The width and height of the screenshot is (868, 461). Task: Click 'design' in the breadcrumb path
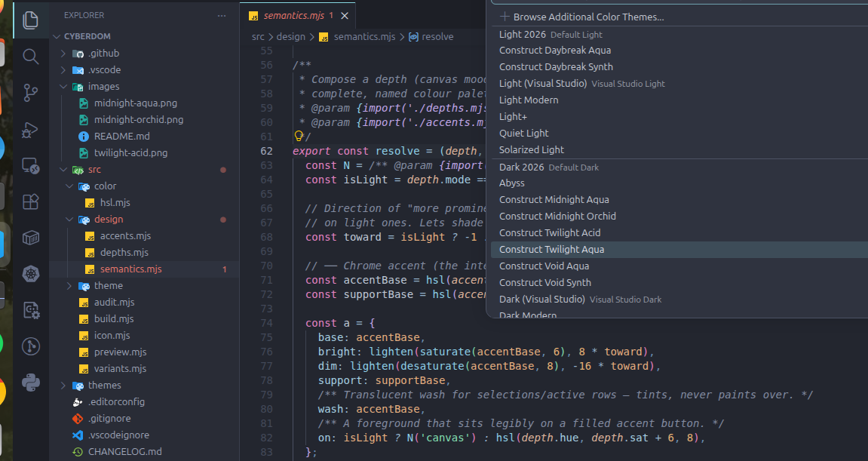pos(290,37)
